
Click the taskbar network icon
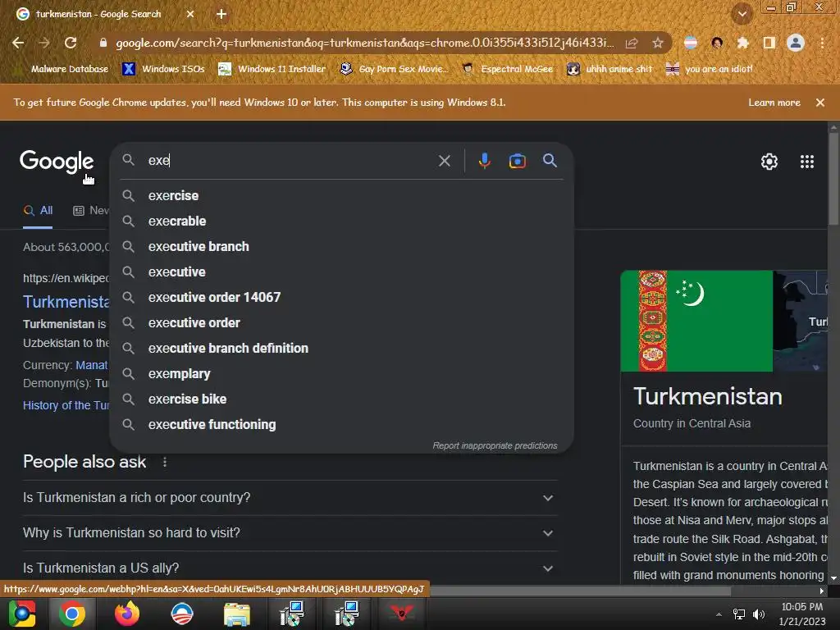(739, 614)
